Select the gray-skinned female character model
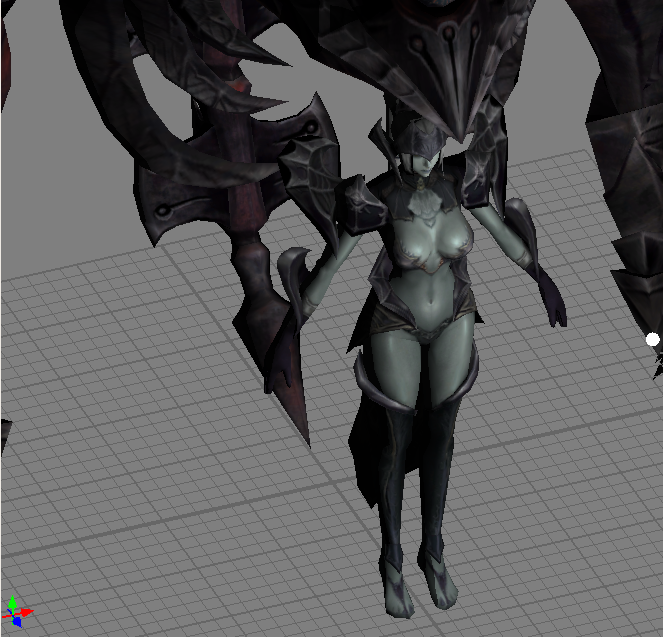Viewport: 663px width, 637px height. [422, 359]
